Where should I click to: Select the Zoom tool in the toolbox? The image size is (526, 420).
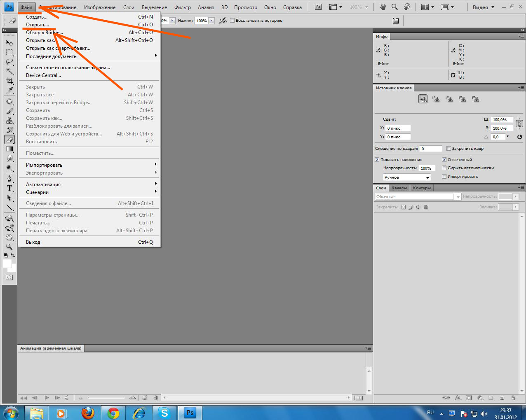click(9, 247)
